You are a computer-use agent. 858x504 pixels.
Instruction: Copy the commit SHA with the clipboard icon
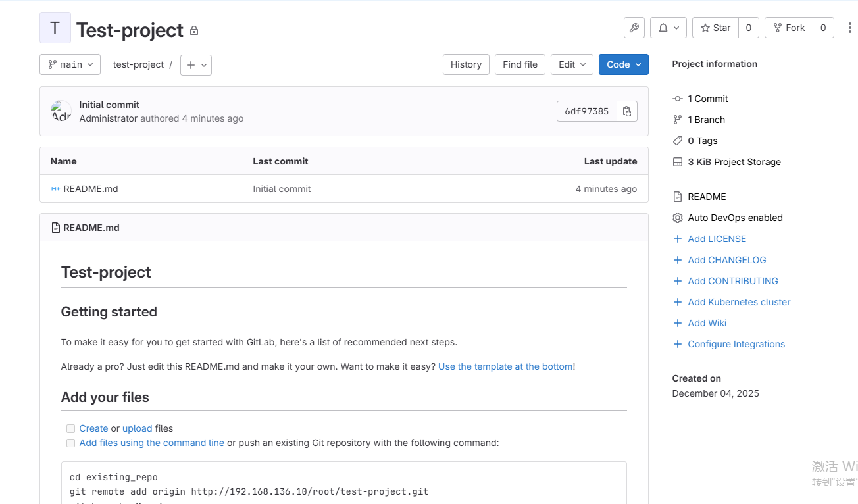click(x=627, y=111)
